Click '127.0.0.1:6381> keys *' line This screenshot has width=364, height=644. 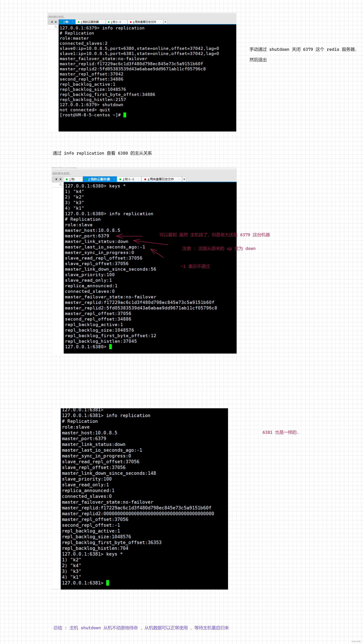tap(92, 554)
